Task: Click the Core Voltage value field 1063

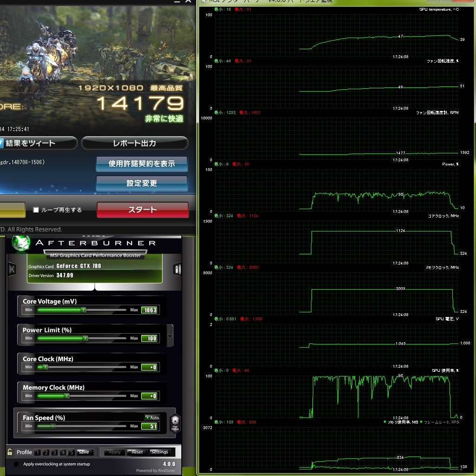Action: (149, 310)
